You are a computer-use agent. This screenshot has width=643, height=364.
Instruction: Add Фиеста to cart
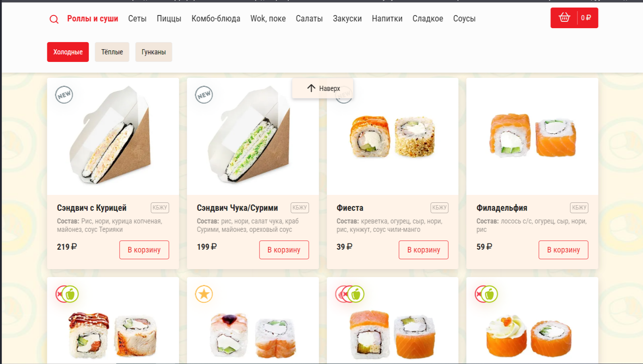[424, 250]
